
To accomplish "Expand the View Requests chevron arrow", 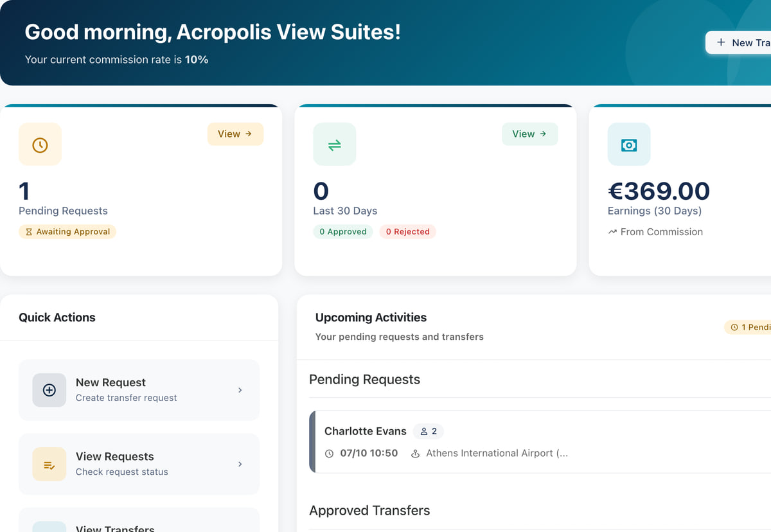I will tap(240, 464).
